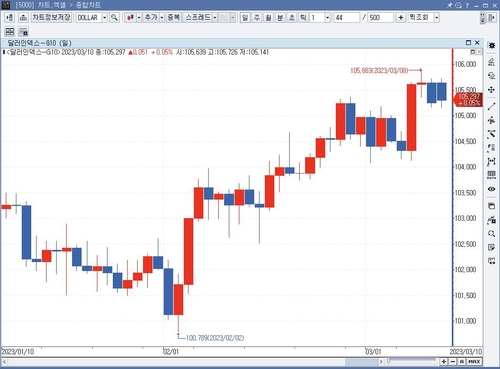Open the 스프레드 dropdown arrow
The image size is (500, 369).
click(215, 17)
